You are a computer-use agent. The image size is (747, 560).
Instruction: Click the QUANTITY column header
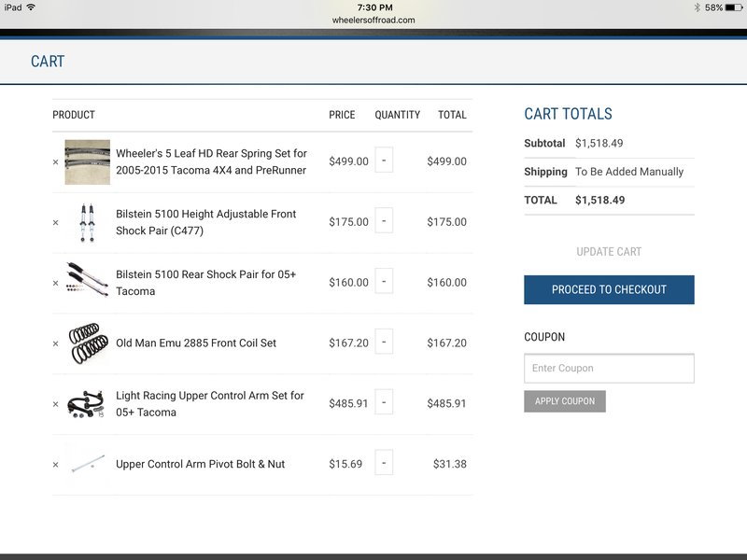pyautogui.click(x=398, y=115)
